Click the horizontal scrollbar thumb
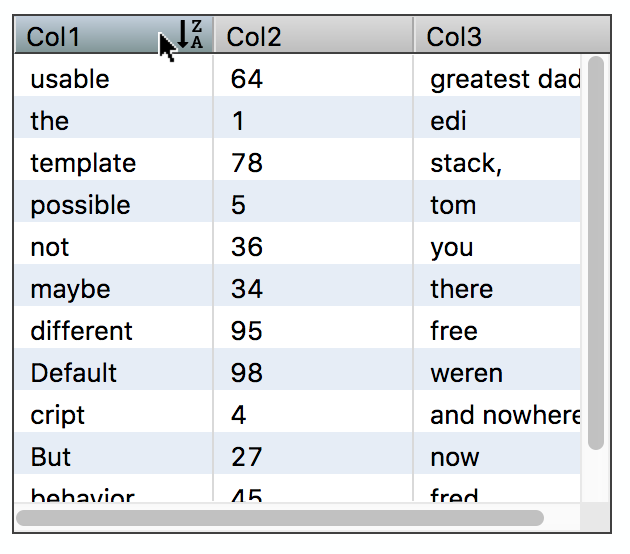 click(280, 518)
